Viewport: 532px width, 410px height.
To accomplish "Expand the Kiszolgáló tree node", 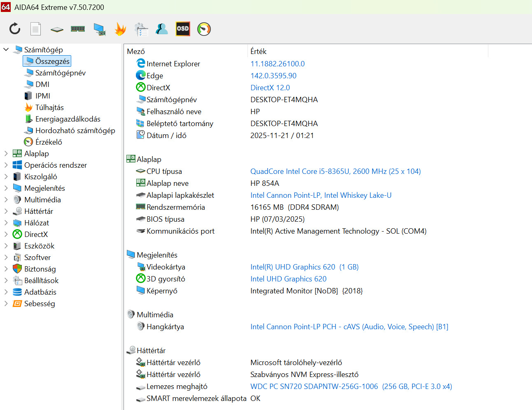I will 6,176.
